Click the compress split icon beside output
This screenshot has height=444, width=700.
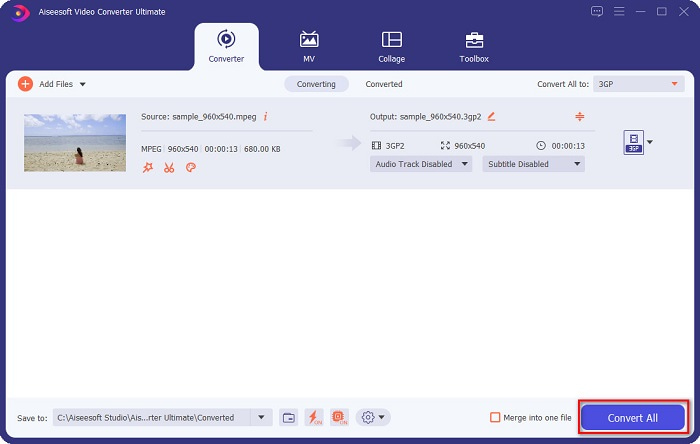[x=579, y=117]
